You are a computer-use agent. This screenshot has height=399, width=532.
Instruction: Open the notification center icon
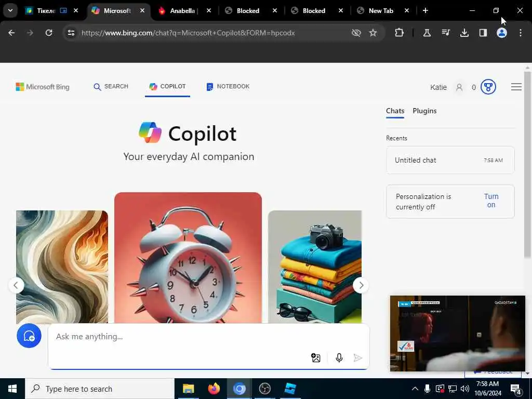tap(515, 389)
